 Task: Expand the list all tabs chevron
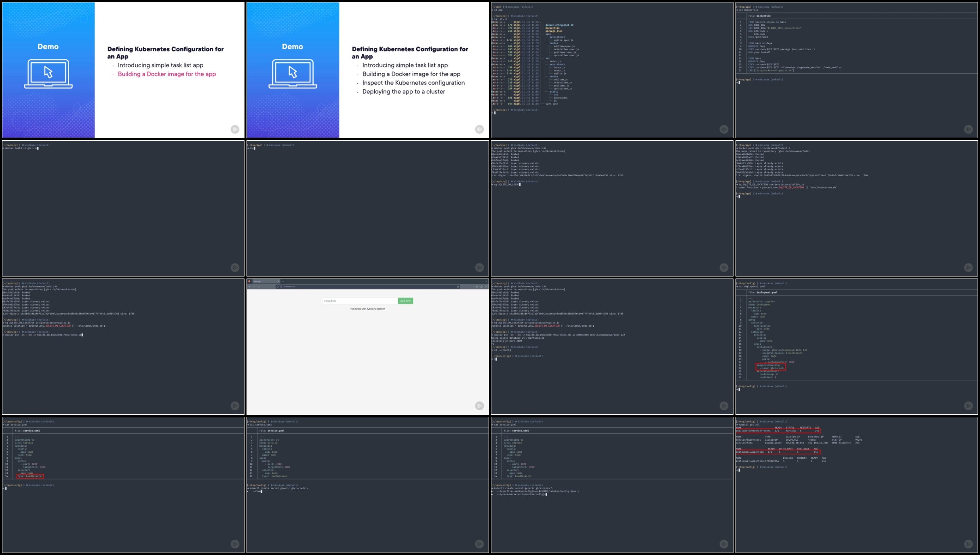click(486, 281)
